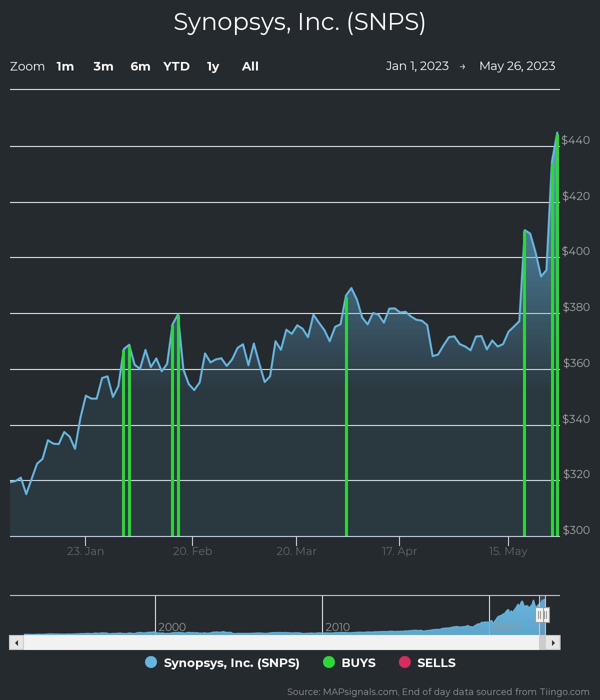Click the blue SNPS legend marker

pyautogui.click(x=151, y=662)
